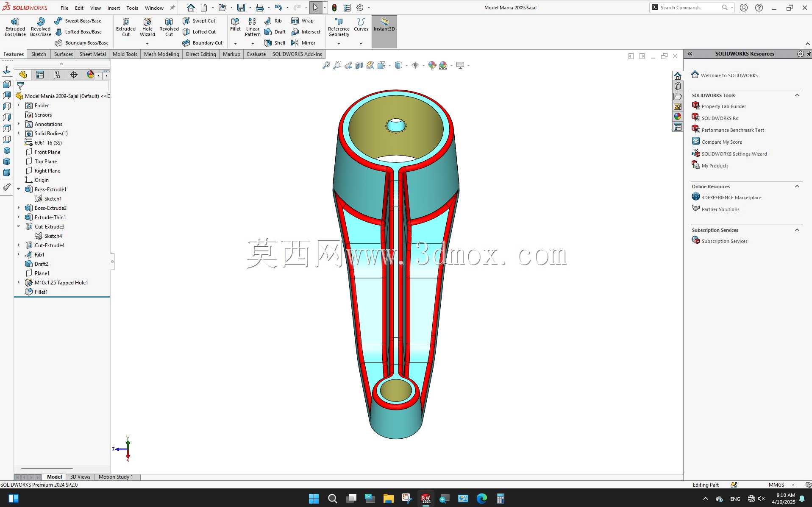Collapse the Online Resources section
Viewport: 812px width, 507px height.
click(x=797, y=187)
